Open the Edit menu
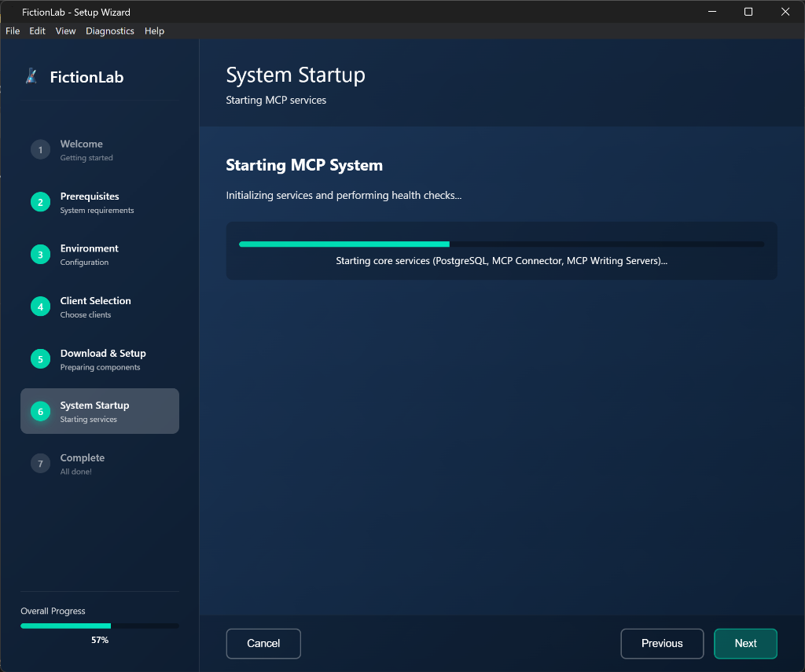Viewport: 805px width, 672px height. [x=37, y=31]
